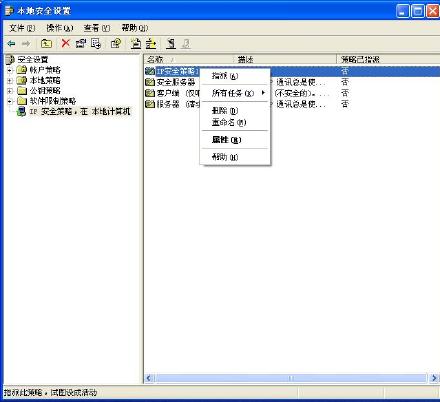Click the Up one level folder icon
This screenshot has height=402, width=440.
(46, 43)
